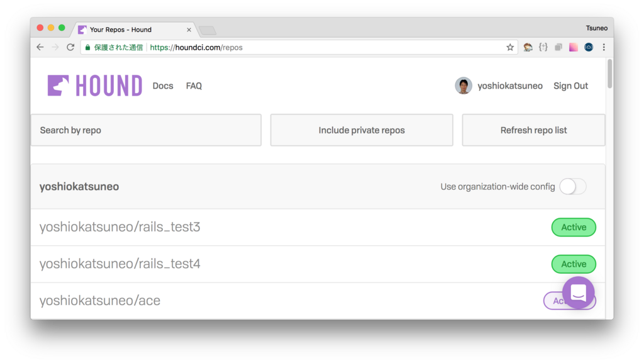Open the Docs link
This screenshot has width=644, height=363.
coord(163,86)
